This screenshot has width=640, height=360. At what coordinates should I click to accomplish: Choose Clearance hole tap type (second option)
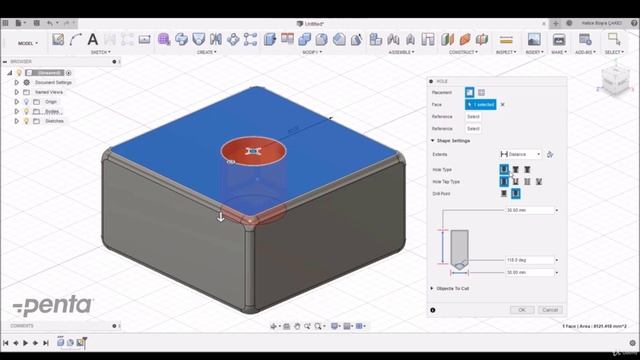tap(516, 181)
